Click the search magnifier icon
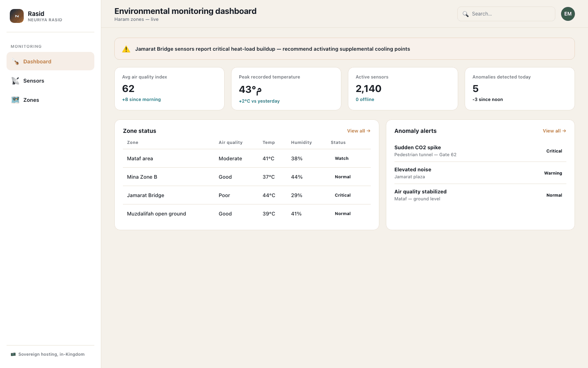Screen dimensions: 588x368 tap(465, 14)
